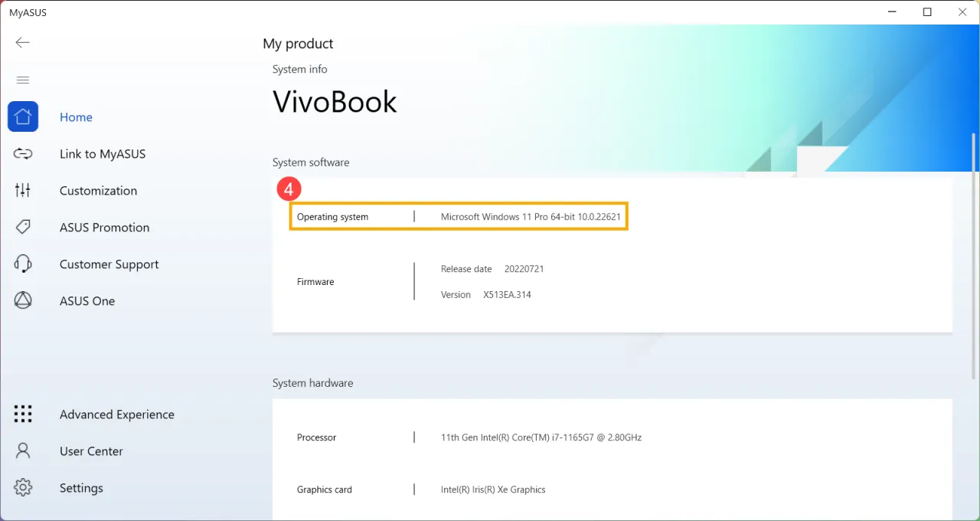980x521 pixels.
Task: Click the 'System software' section heading
Action: (311, 162)
